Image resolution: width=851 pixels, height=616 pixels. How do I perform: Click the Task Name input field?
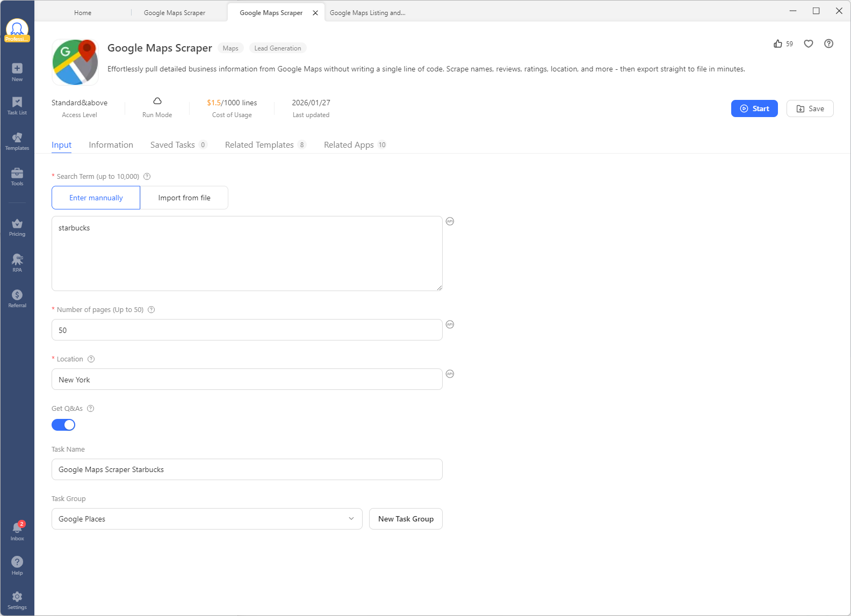point(247,469)
